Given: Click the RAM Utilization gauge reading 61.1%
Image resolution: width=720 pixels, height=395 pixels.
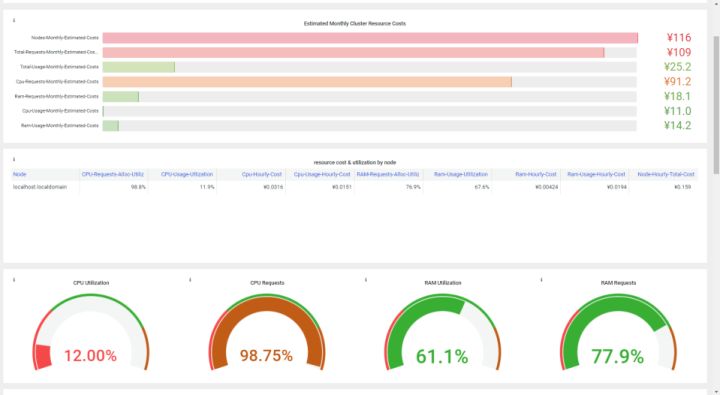Looking at the screenshot, I should (443, 332).
